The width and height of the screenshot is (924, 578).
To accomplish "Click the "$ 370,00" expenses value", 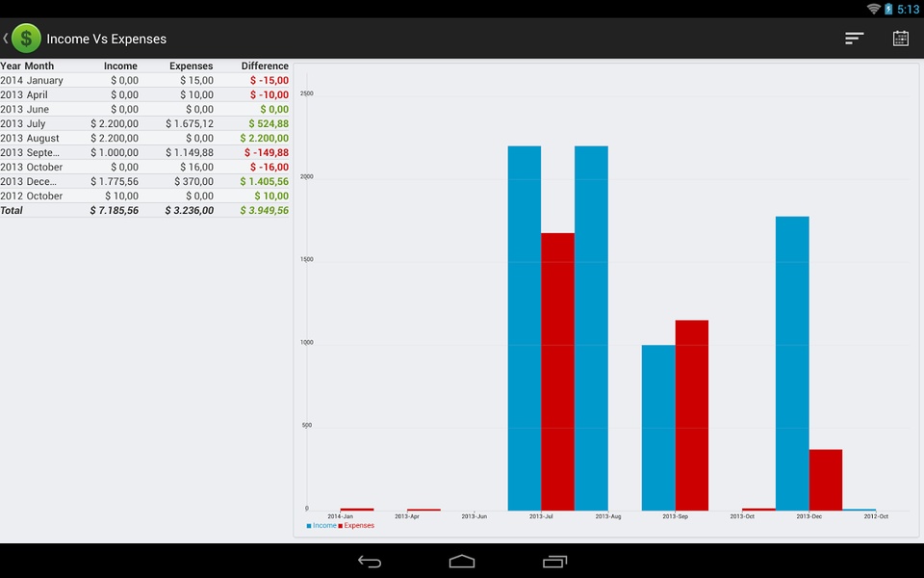I will click(193, 182).
